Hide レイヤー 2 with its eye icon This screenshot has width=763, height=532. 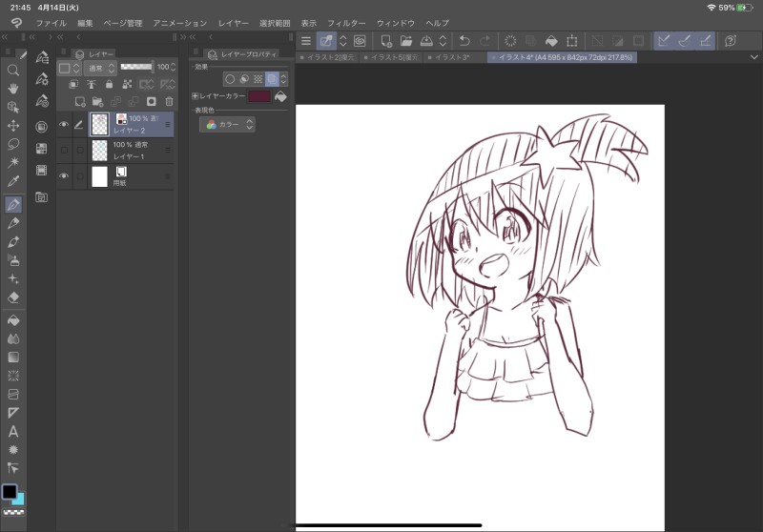64,124
